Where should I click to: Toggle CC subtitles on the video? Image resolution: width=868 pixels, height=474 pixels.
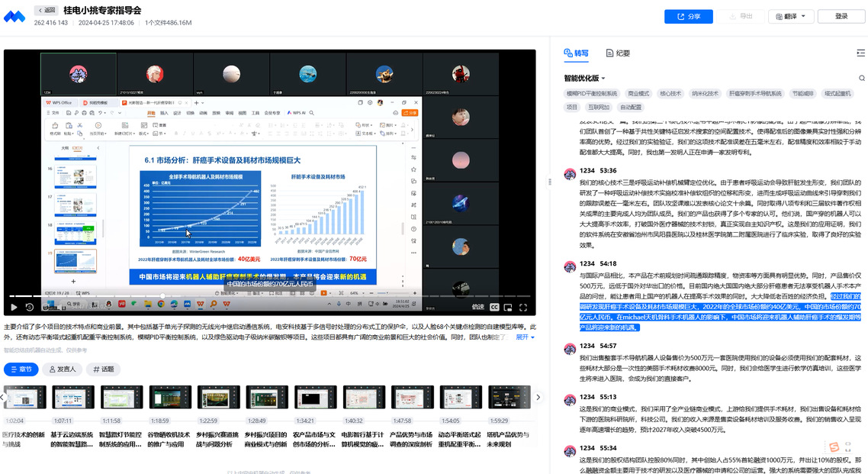tap(494, 307)
